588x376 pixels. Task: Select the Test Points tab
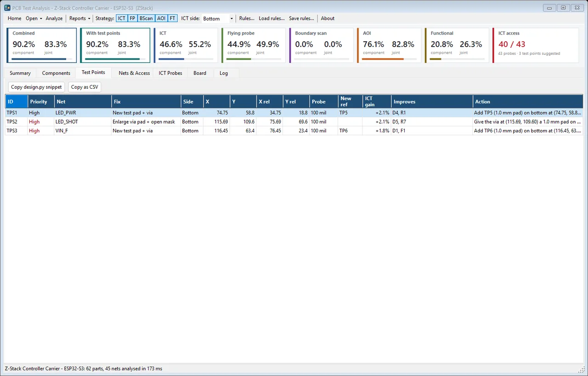tap(93, 73)
